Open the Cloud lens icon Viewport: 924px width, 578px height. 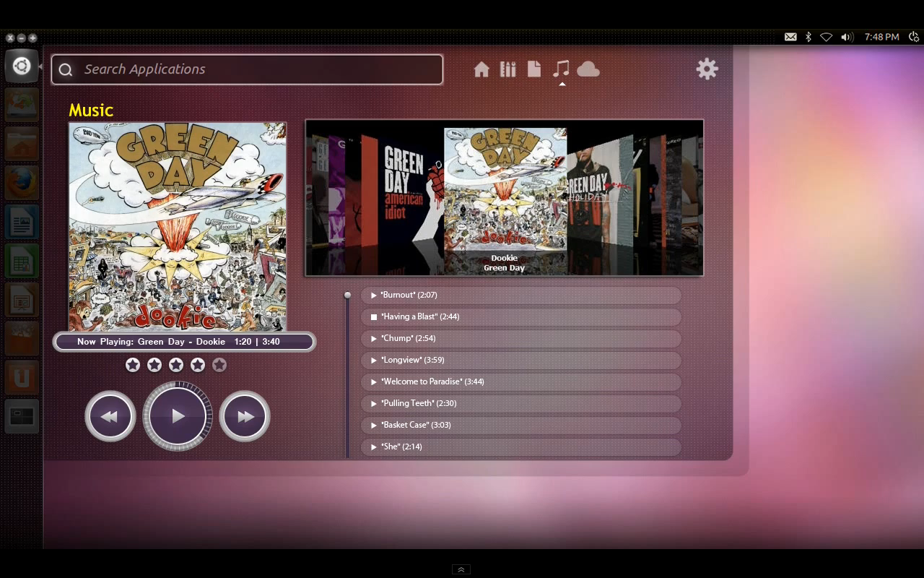pyautogui.click(x=588, y=69)
